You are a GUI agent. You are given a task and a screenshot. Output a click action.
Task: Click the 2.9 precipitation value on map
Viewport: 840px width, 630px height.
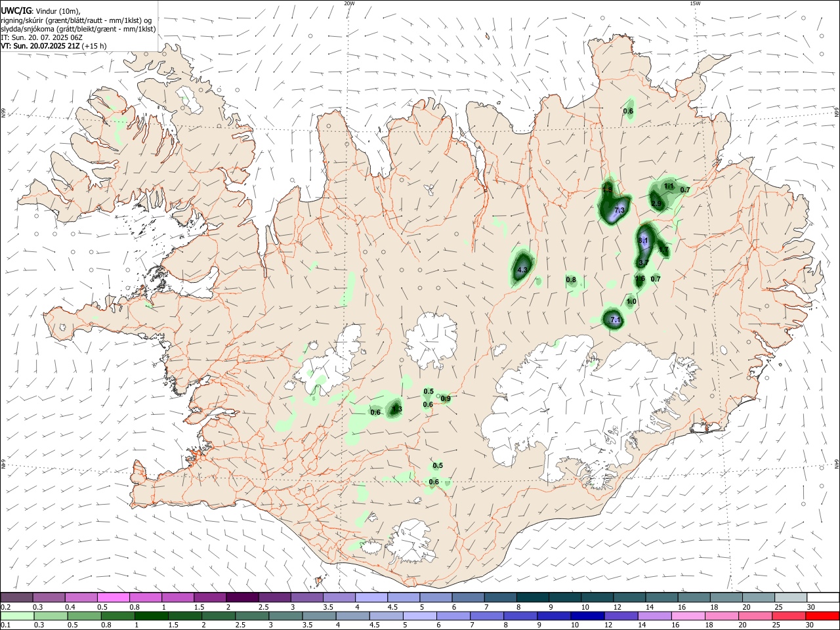tap(657, 204)
